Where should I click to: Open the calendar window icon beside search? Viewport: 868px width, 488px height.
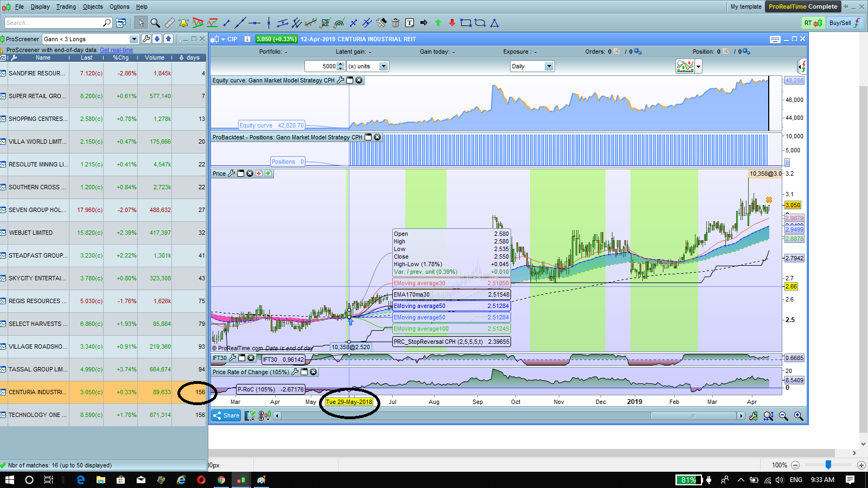(x=120, y=23)
